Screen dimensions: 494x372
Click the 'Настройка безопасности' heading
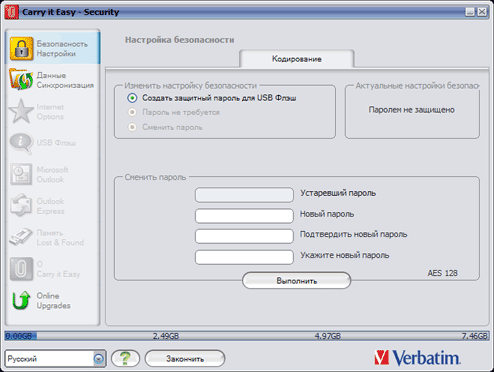pos(179,40)
